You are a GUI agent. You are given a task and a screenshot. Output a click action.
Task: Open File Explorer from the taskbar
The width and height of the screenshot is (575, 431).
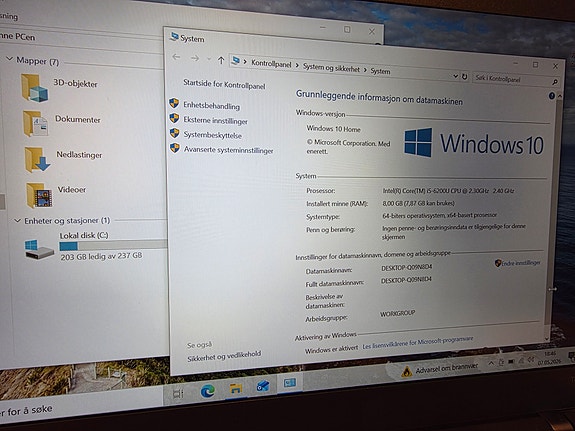(x=236, y=388)
